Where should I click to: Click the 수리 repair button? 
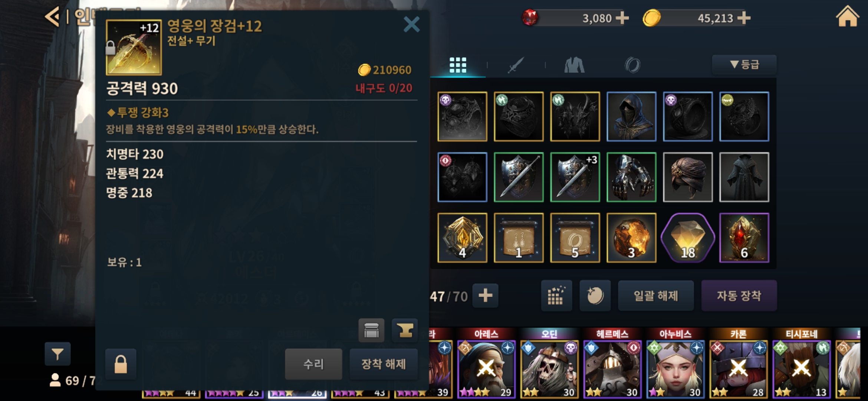313,364
